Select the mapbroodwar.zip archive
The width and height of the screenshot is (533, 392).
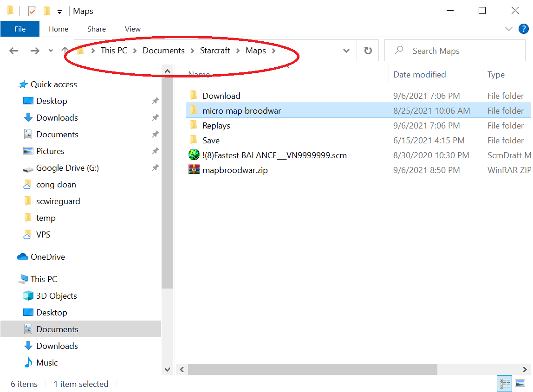(235, 170)
